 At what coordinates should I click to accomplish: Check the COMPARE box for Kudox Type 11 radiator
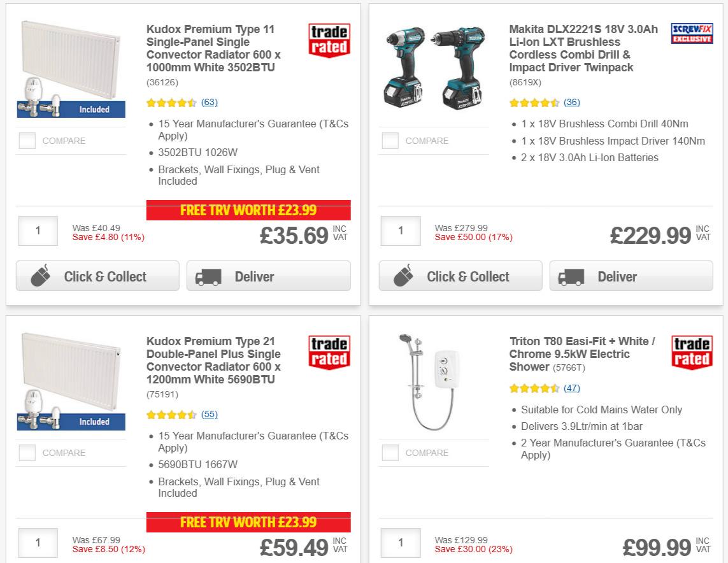(27, 141)
